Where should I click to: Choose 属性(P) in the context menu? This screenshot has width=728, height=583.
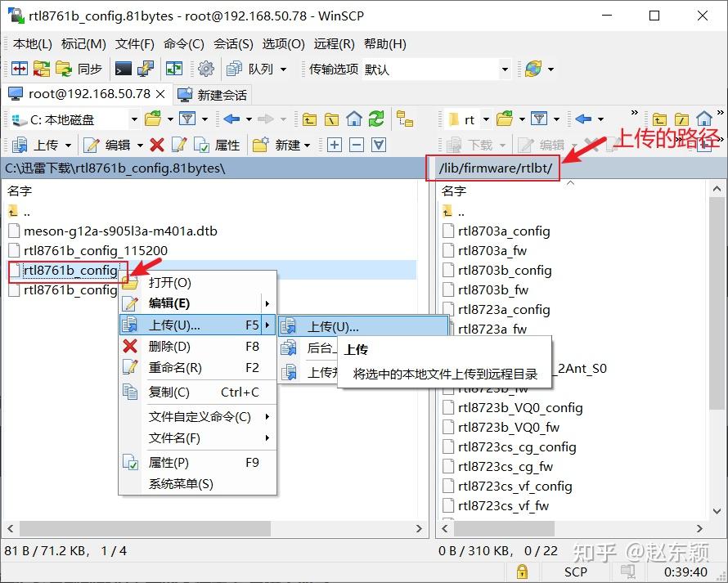pos(198,463)
